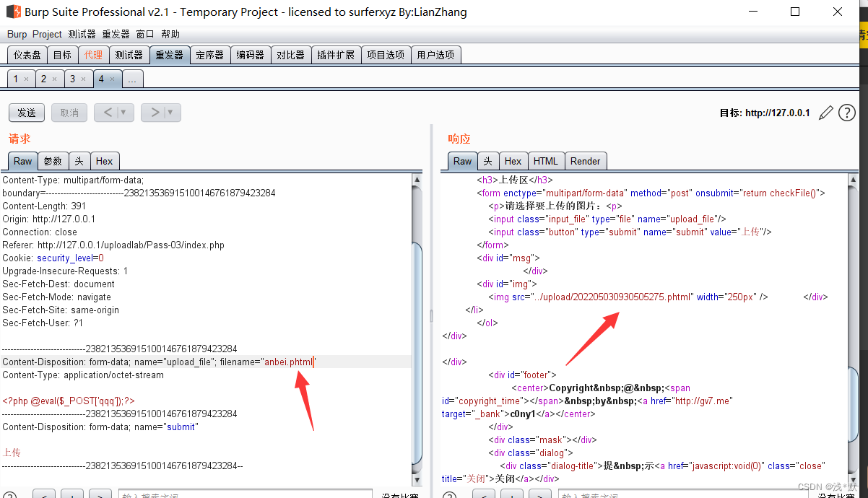Click the Referer header line in request
Viewport: 868px width, 498px height.
tap(113, 245)
